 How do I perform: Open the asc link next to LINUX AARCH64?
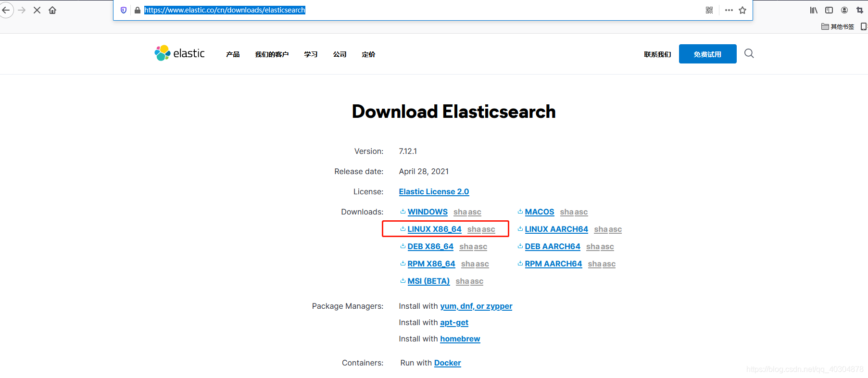tap(615, 229)
